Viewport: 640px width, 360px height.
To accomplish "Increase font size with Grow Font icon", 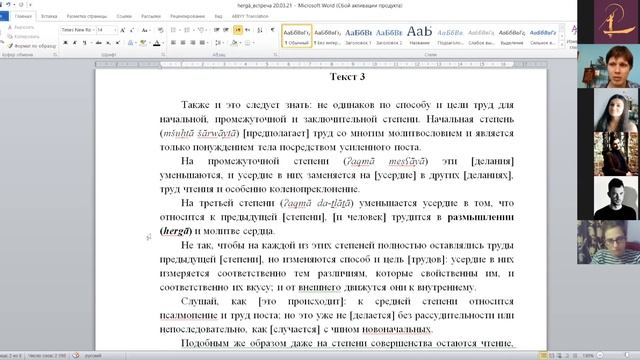I will coord(122,30).
